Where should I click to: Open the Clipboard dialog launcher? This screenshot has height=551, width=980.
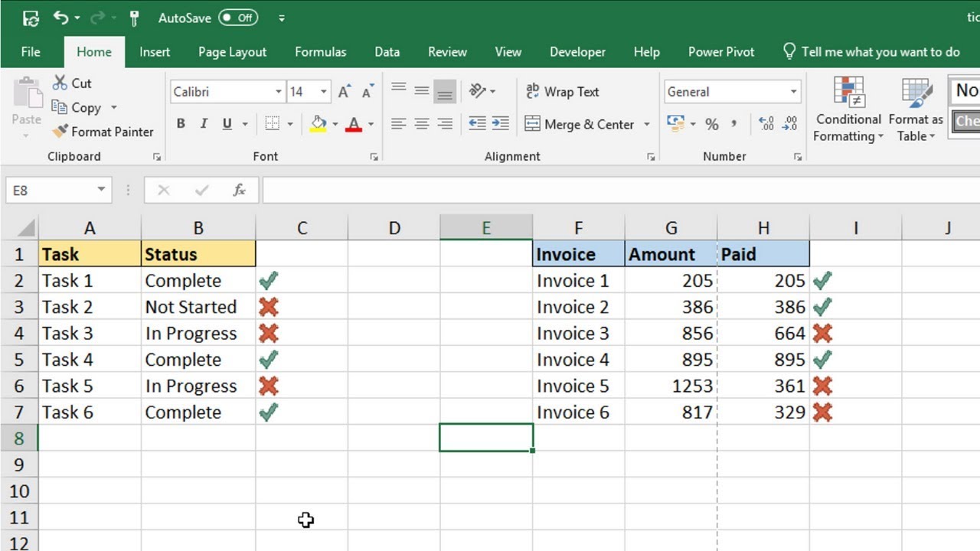coord(157,157)
